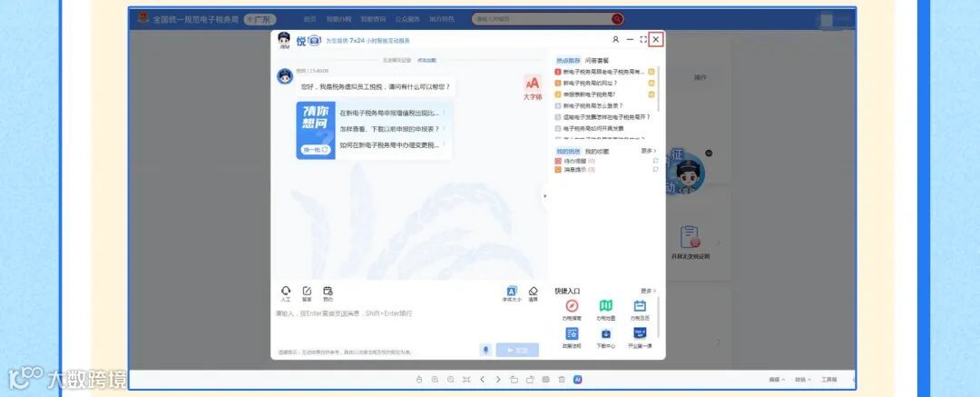Go to next image with right arrow
Image resolution: width=980 pixels, height=397 pixels.
point(498,380)
